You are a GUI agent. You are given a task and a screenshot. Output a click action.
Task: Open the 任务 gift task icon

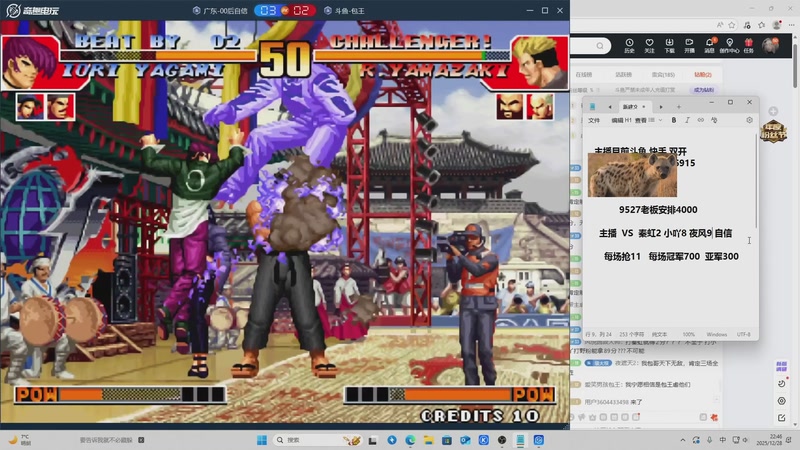click(x=748, y=45)
